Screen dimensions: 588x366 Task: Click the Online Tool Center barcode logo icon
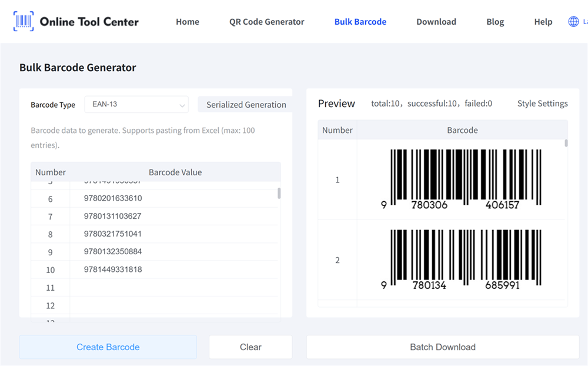(22, 21)
